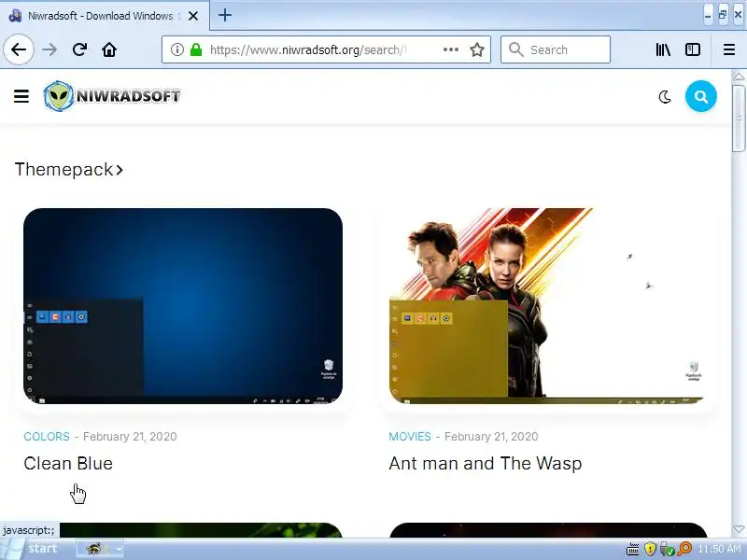Viewport: 747px width, 560px height.
Task: Click the forward navigation arrow
Action: pyautogui.click(x=49, y=49)
